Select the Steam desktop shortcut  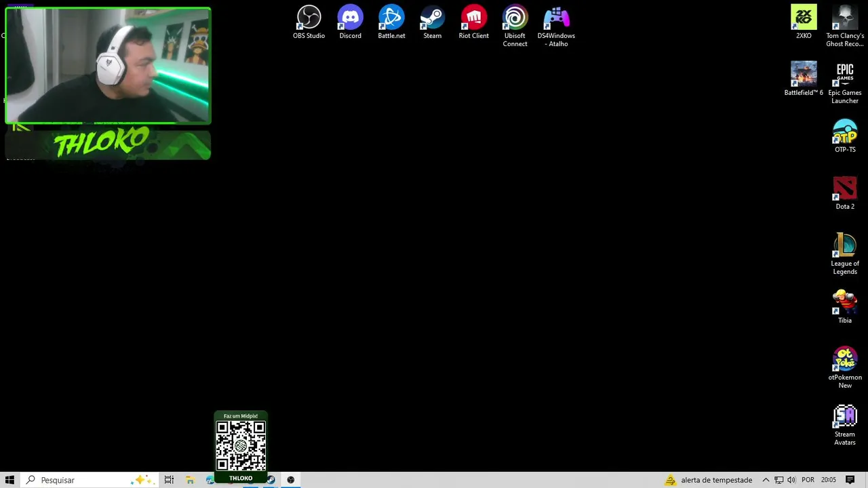pyautogui.click(x=432, y=22)
